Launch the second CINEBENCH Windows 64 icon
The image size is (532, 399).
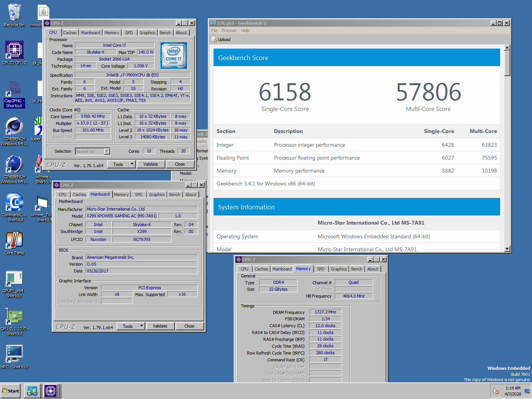tap(14, 169)
